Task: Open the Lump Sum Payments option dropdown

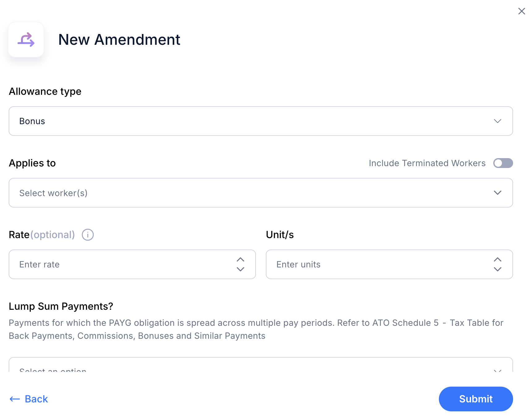Action: pos(261,365)
